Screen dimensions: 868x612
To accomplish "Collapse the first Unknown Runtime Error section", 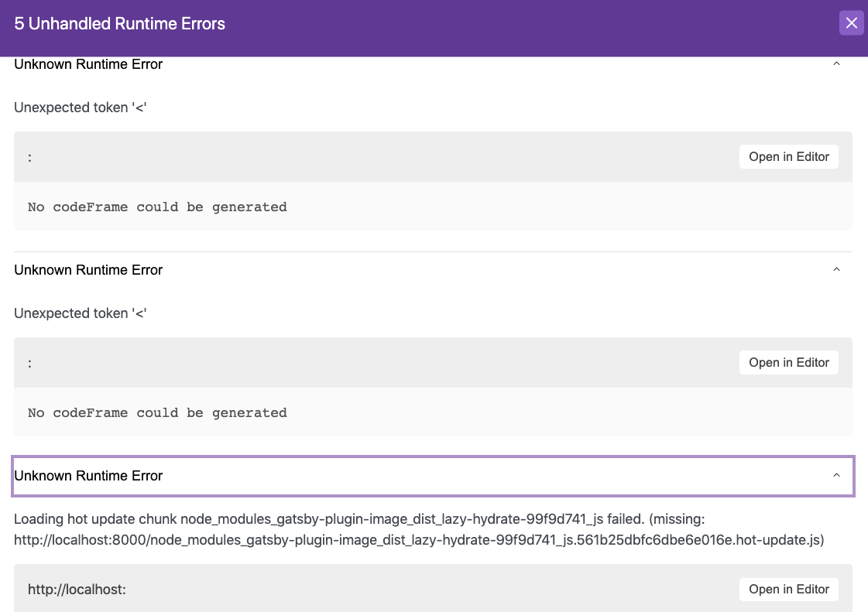I will (836, 64).
